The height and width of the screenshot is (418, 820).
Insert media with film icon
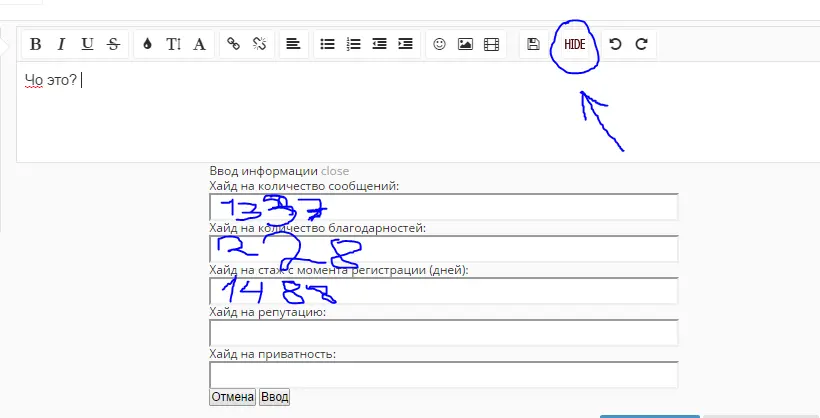[x=492, y=44]
